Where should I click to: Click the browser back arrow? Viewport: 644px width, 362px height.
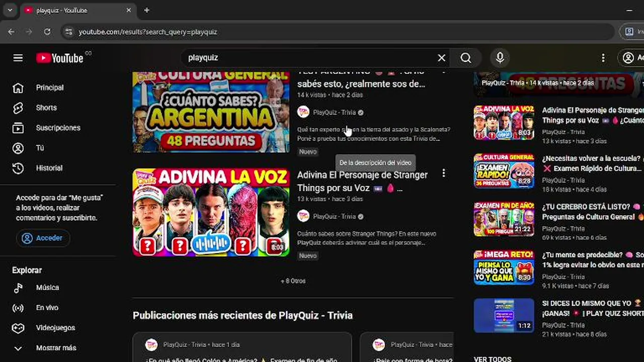(x=11, y=32)
